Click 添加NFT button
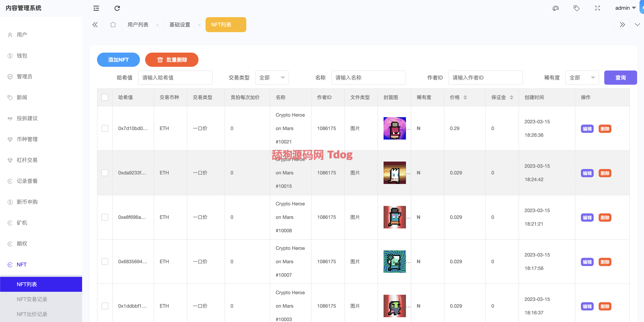The image size is (644, 322). click(x=118, y=60)
